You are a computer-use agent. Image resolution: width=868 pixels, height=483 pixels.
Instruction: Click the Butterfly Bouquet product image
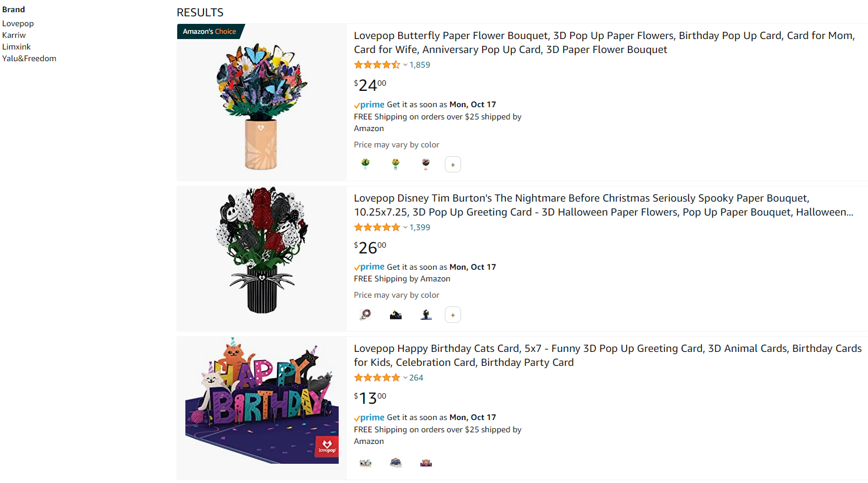tap(262, 105)
